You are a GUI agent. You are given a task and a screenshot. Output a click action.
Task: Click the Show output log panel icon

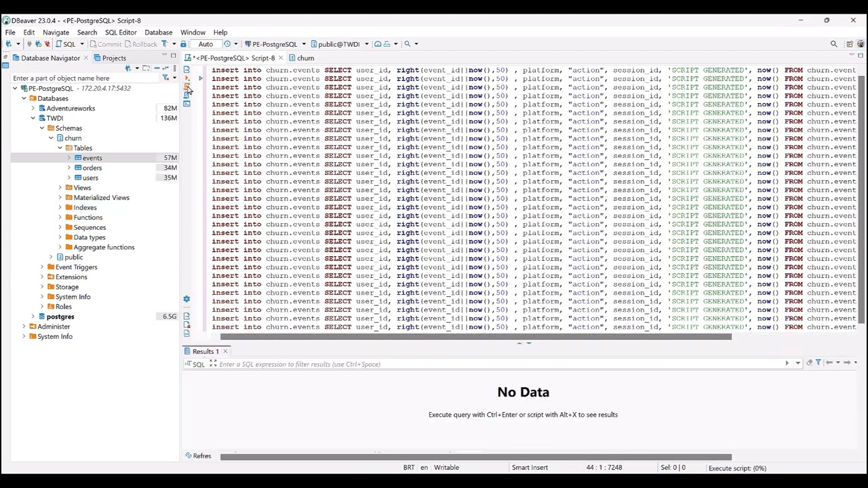pos(186,317)
